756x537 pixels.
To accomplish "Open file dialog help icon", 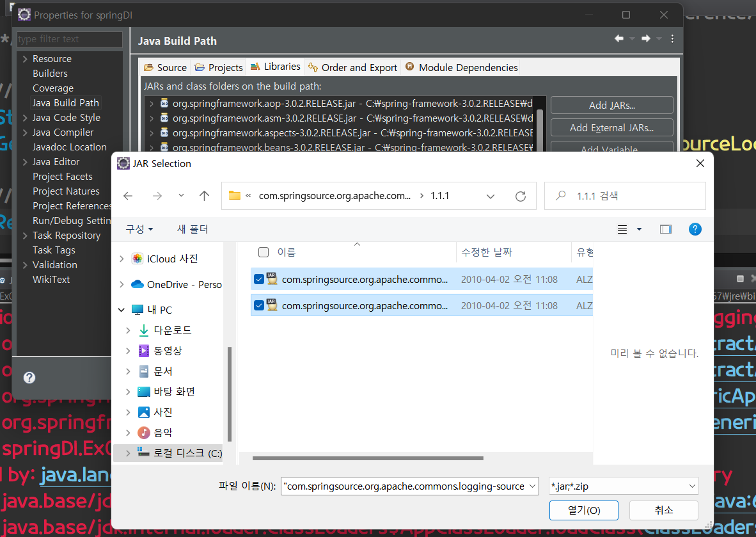I will point(695,229).
